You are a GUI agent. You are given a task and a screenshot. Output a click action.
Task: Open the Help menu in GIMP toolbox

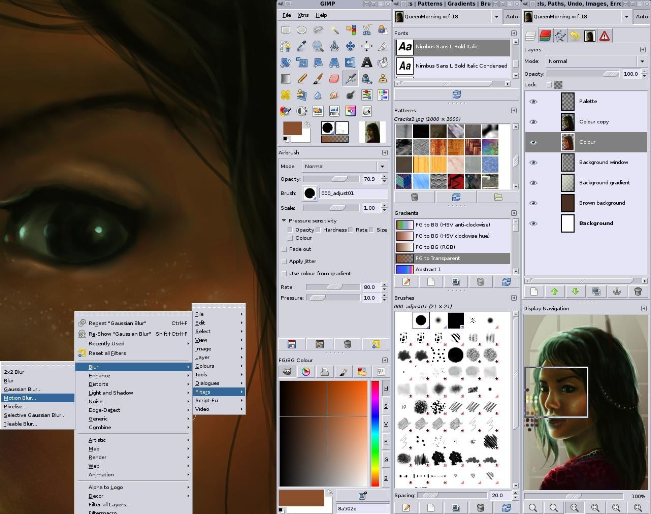pos(321,15)
